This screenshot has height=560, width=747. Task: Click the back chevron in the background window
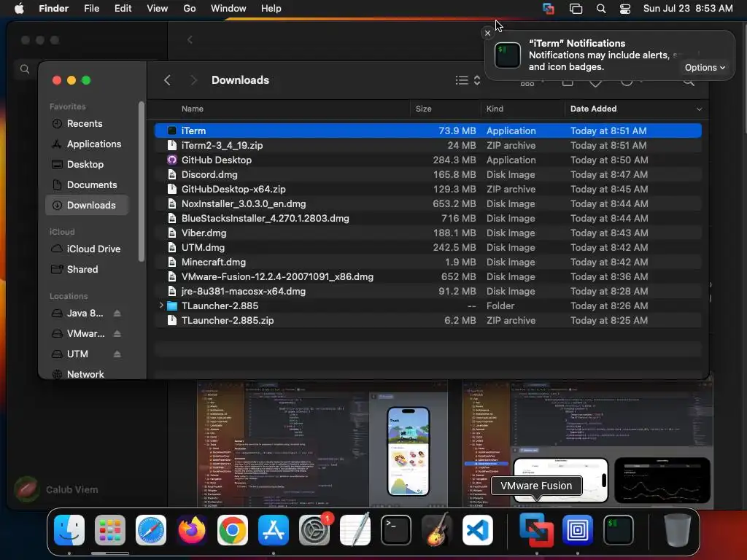(x=190, y=40)
